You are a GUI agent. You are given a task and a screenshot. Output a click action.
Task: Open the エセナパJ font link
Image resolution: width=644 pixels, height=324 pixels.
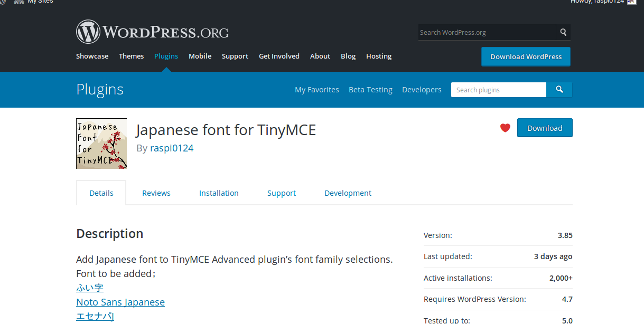click(x=95, y=316)
